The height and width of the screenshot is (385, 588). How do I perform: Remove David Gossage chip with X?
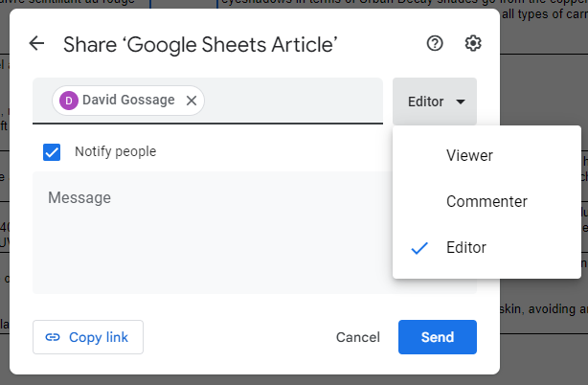[x=192, y=101]
